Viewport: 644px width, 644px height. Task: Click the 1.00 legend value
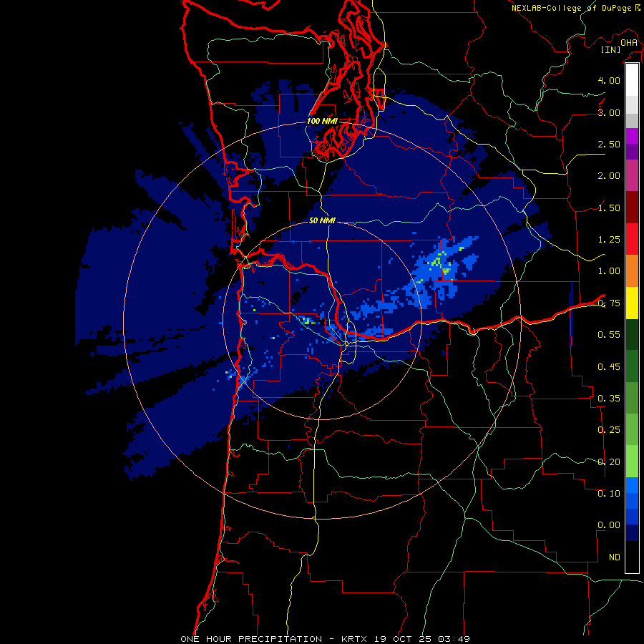[609, 271]
